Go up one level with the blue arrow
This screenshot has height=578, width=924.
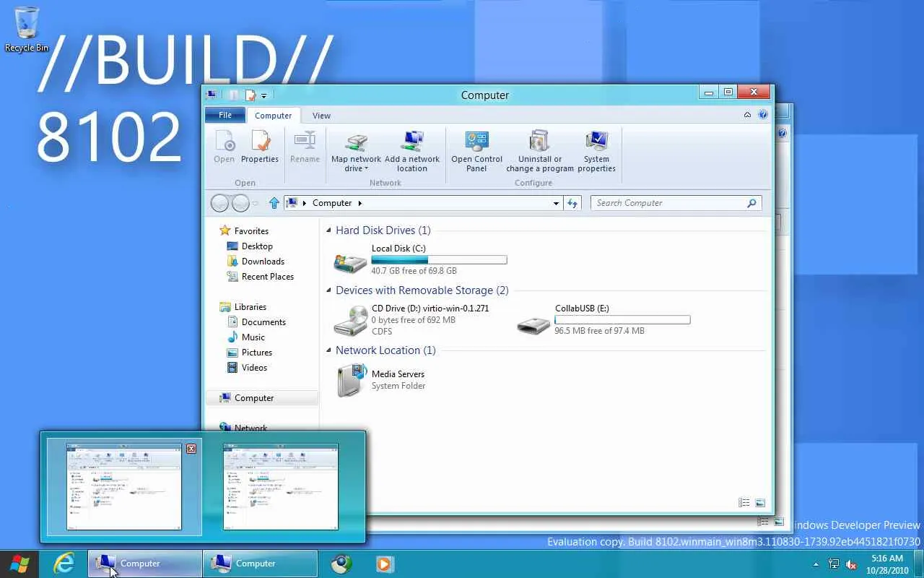click(x=274, y=203)
